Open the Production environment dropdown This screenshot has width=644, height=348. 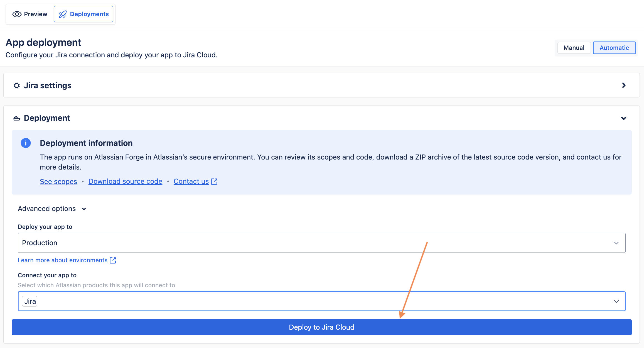(321, 243)
